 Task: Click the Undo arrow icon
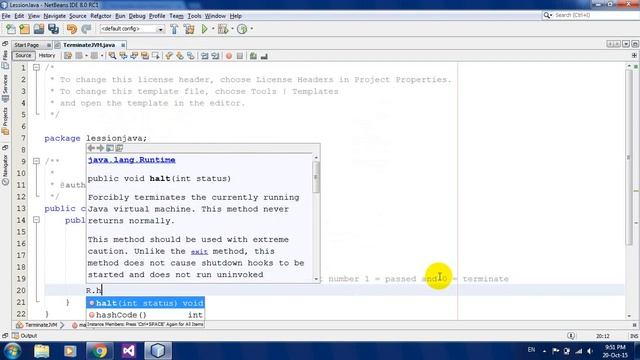pyautogui.click(x=72, y=29)
